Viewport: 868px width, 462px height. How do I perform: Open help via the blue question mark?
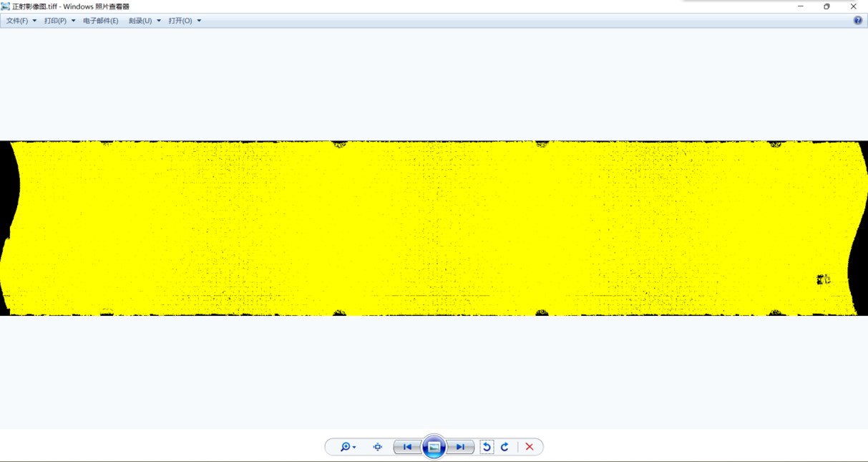(x=858, y=21)
